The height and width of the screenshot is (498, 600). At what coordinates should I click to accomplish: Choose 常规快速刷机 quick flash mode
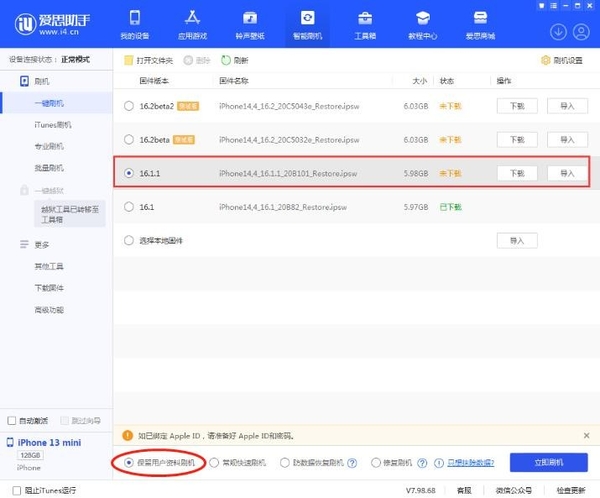coord(214,463)
